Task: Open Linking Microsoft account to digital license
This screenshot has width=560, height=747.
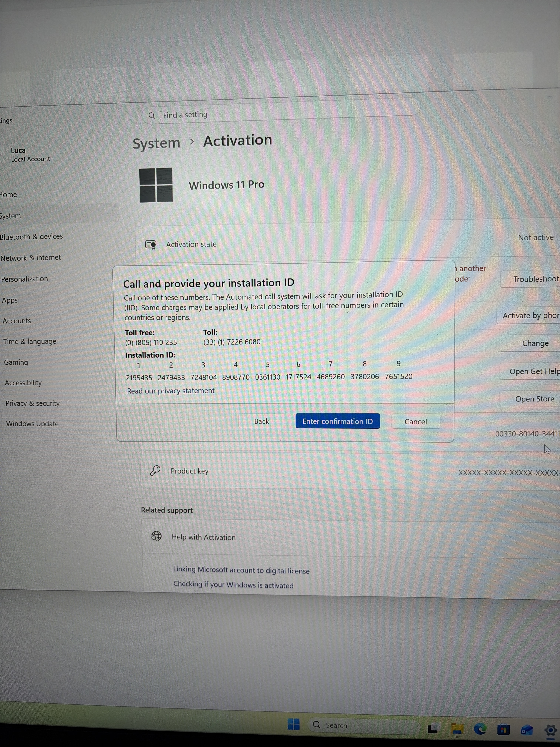Action: point(241,570)
